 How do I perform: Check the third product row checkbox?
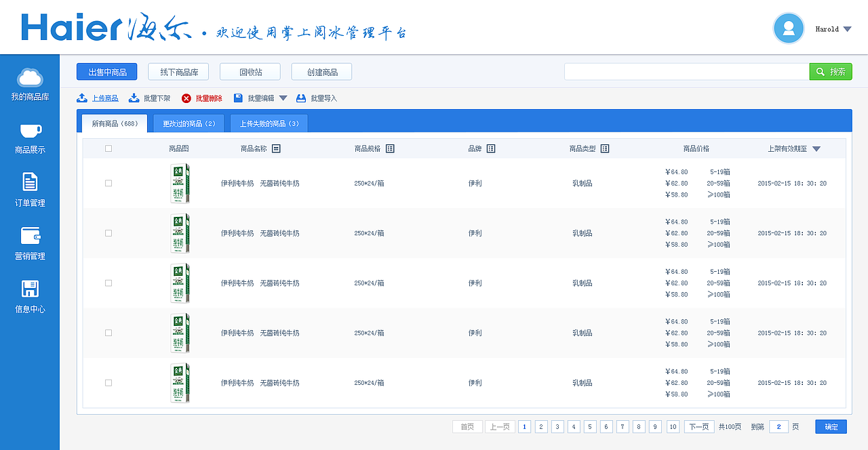coord(108,283)
